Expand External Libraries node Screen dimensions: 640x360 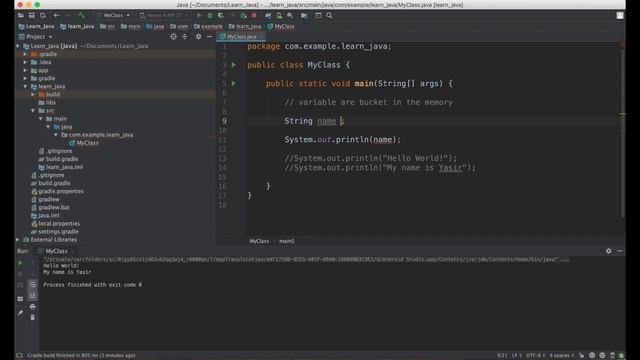tap(18, 240)
